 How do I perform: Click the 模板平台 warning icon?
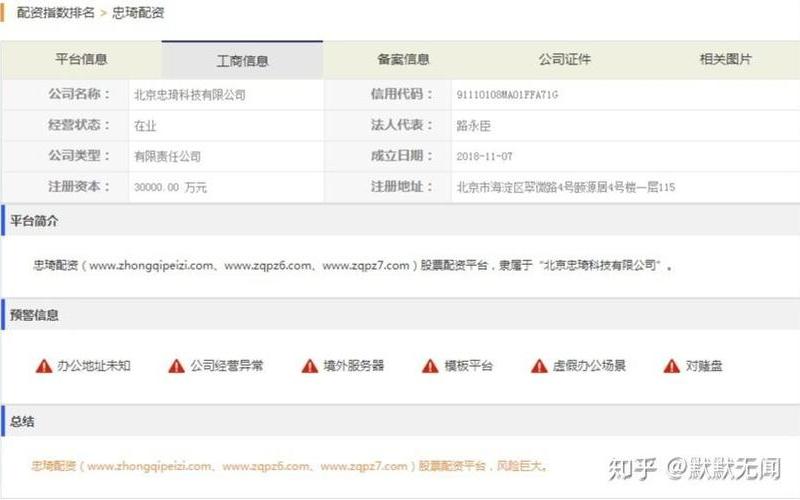tap(430, 366)
